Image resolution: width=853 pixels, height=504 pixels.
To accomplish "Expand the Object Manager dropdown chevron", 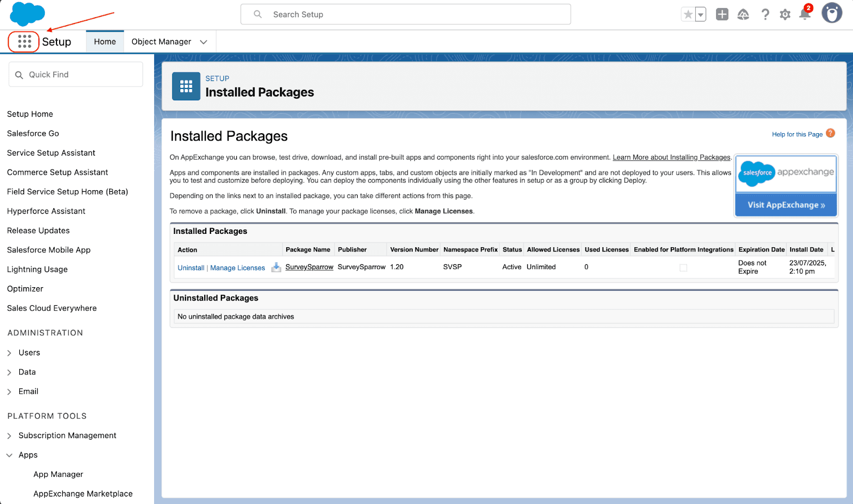I will 204,42.
